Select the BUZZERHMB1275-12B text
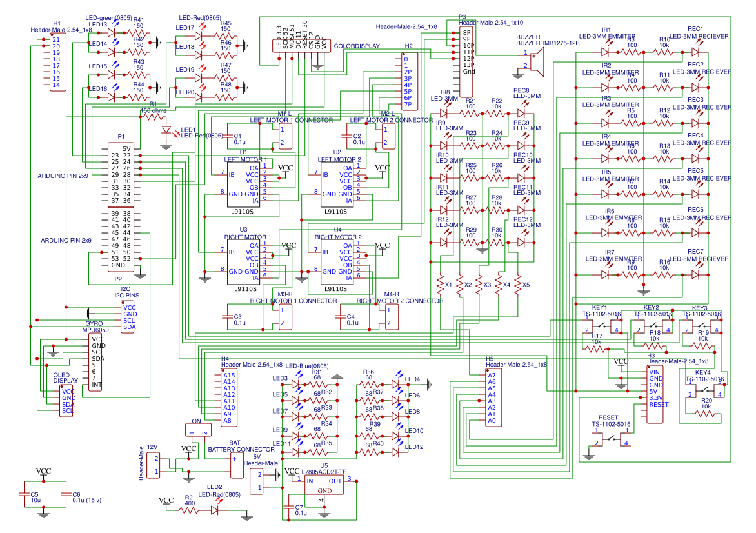 click(548, 43)
